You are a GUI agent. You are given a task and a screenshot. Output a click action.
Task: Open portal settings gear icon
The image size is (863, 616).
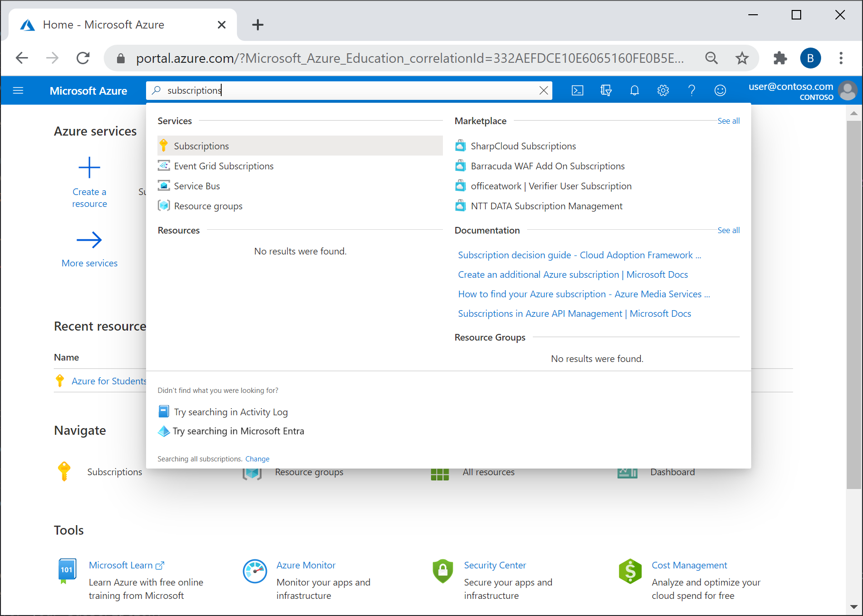(x=663, y=90)
